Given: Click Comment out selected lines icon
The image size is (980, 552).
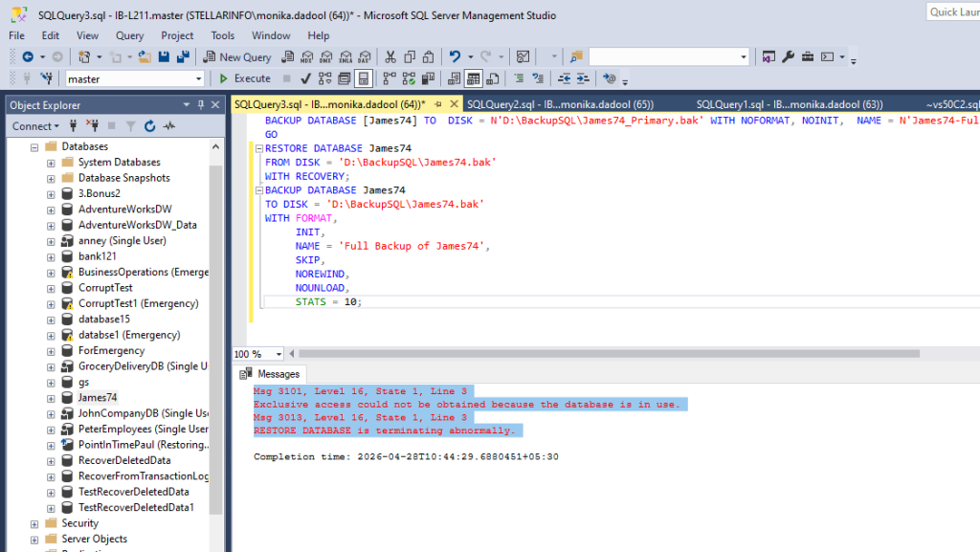Looking at the screenshot, I should (519, 78).
